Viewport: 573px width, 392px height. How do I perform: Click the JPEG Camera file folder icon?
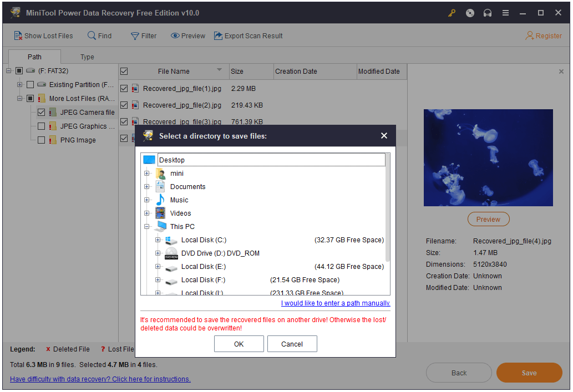(53, 113)
